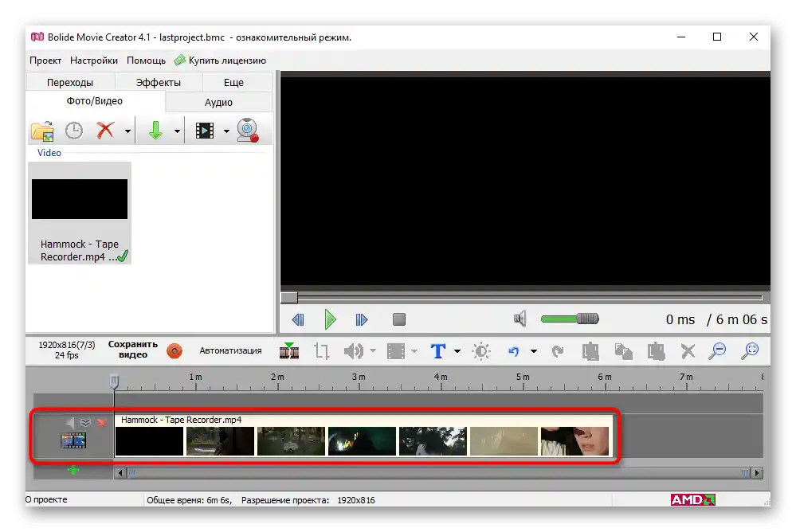
Task: Add new track with green plus
Action: [x=73, y=471]
